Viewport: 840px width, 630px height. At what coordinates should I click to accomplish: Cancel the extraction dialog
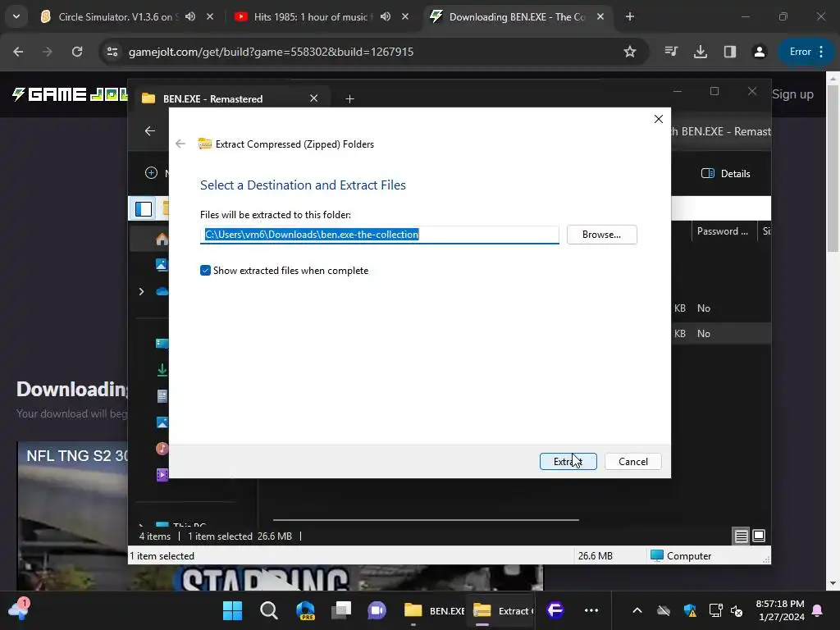coord(632,461)
